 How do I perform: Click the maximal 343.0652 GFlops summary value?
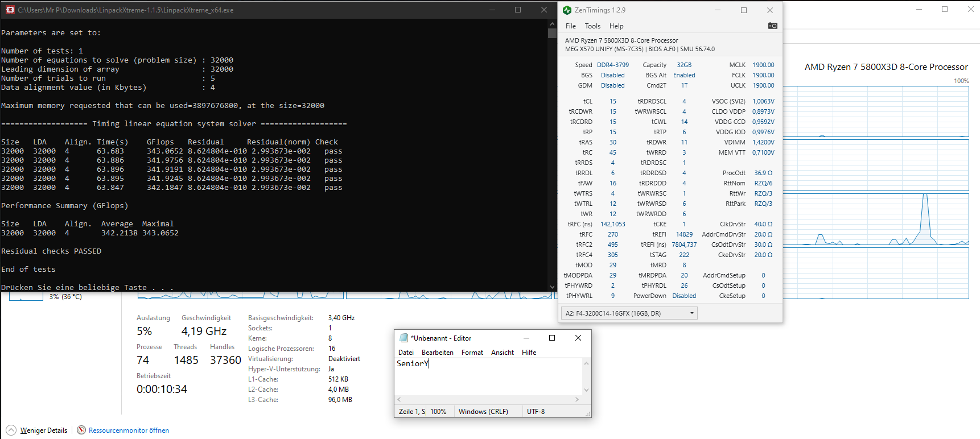pyautogui.click(x=160, y=233)
